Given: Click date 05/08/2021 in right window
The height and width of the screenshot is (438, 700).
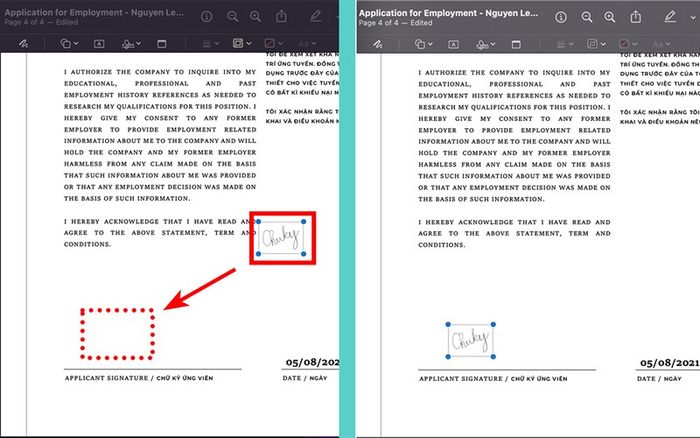Looking at the screenshot, I should pyautogui.click(x=670, y=363).
